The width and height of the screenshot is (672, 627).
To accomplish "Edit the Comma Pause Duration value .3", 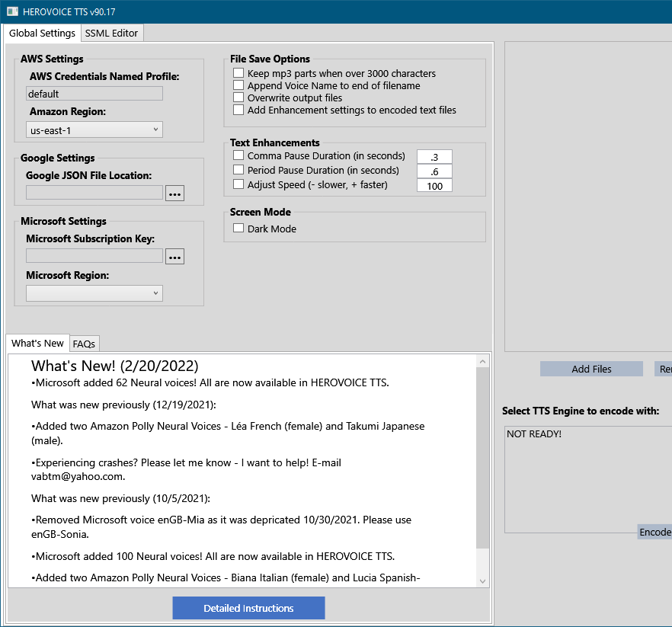I will [434, 157].
